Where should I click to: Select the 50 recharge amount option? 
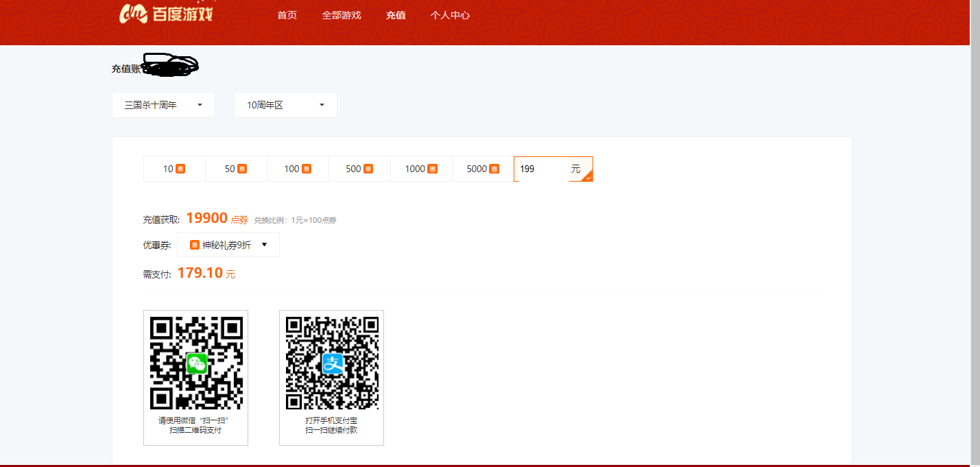(x=236, y=169)
